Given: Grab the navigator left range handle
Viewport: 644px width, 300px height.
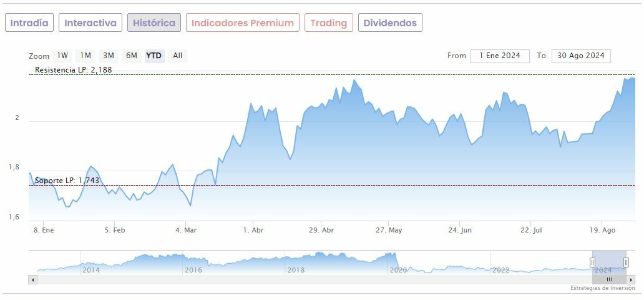Looking at the screenshot, I should (593, 262).
